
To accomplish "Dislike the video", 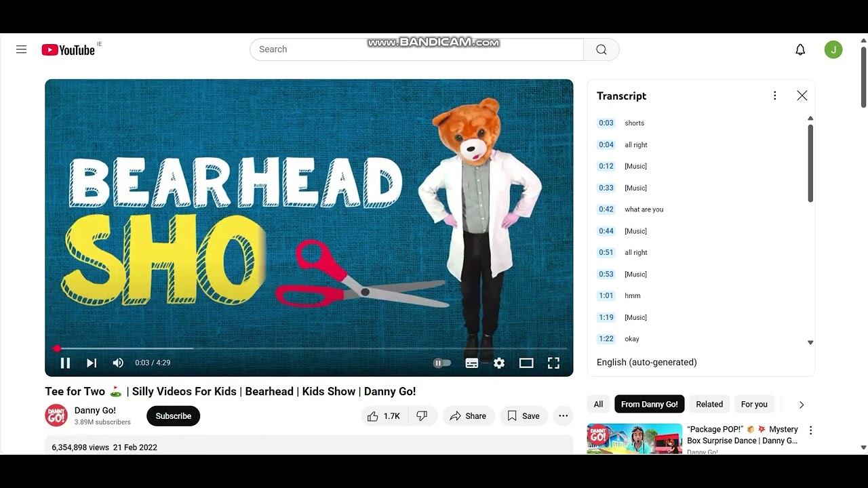I will click(x=422, y=416).
